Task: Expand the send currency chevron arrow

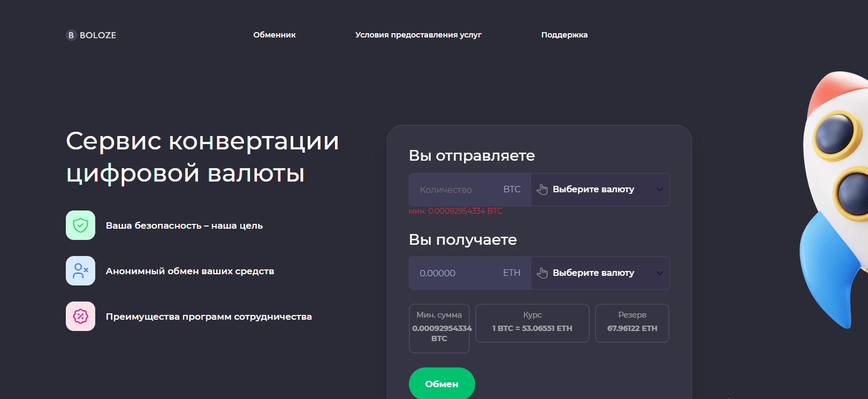Action: pyautogui.click(x=659, y=190)
